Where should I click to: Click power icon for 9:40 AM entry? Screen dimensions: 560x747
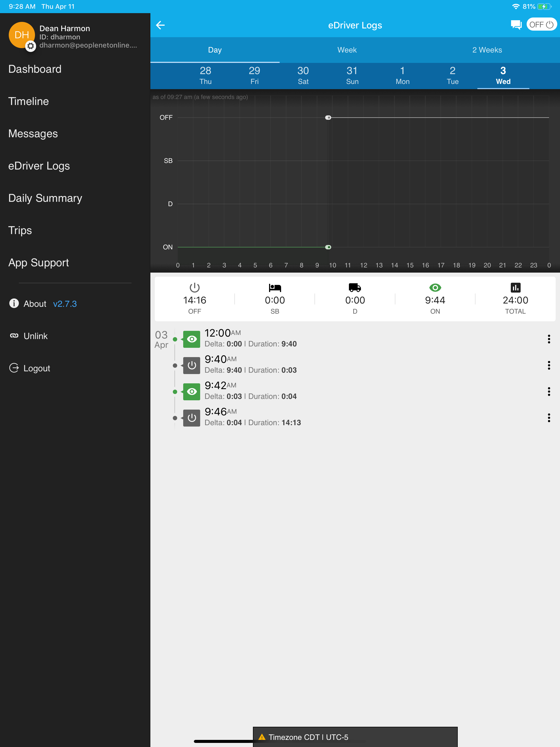[x=191, y=365]
